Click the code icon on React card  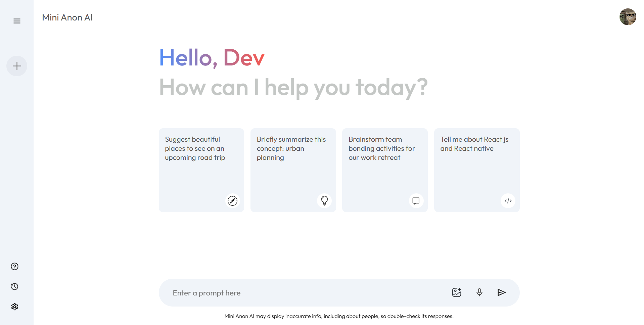[x=508, y=201]
